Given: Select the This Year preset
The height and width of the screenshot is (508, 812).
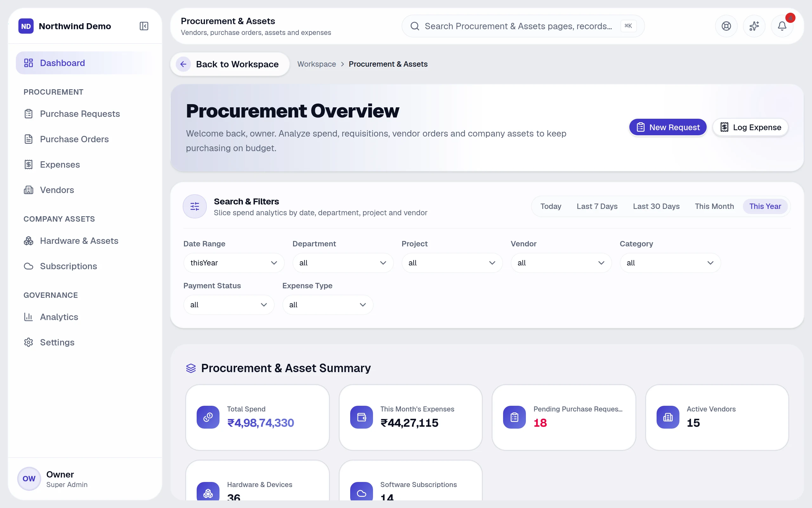Looking at the screenshot, I should pos(765,206).
